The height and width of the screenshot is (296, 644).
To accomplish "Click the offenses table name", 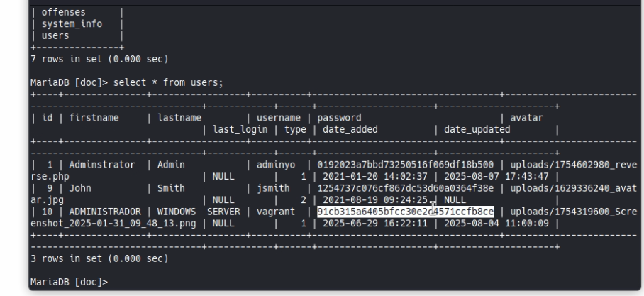I will tap(63, 12).
